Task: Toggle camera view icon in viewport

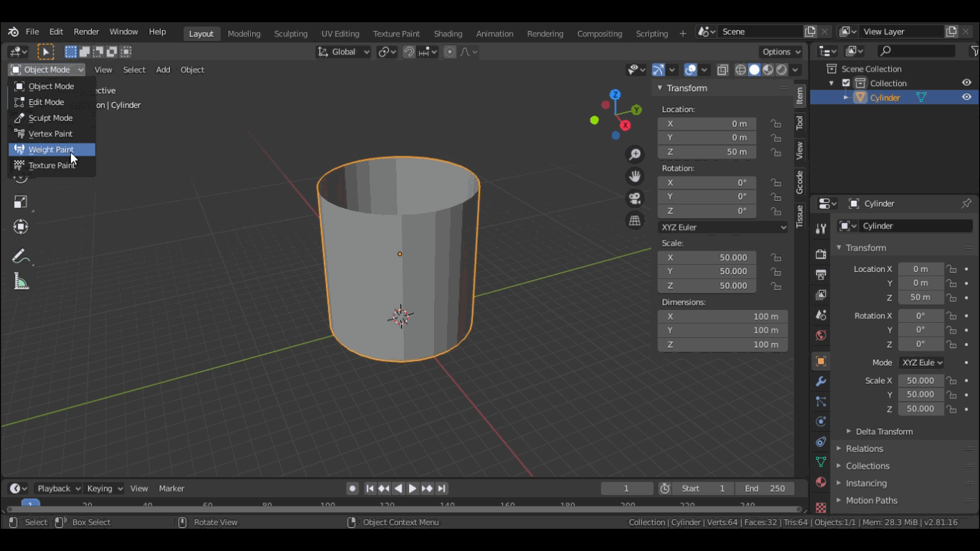Action: (634, 198)
